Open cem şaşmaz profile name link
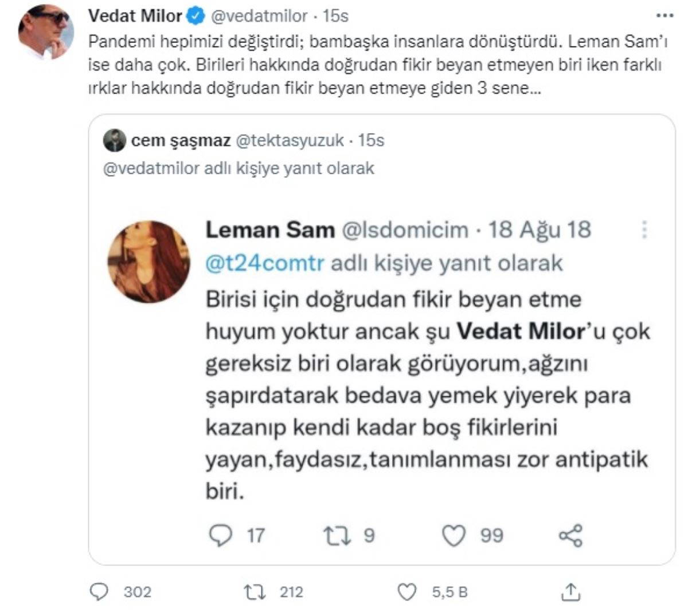Viewport: 688px width, 616px height. pos(181,141)
